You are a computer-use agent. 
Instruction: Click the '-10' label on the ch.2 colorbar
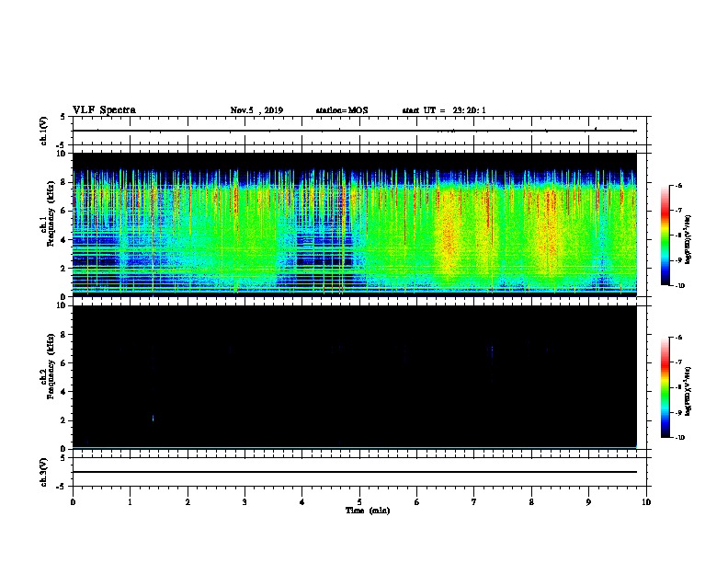tap(679, 438)
